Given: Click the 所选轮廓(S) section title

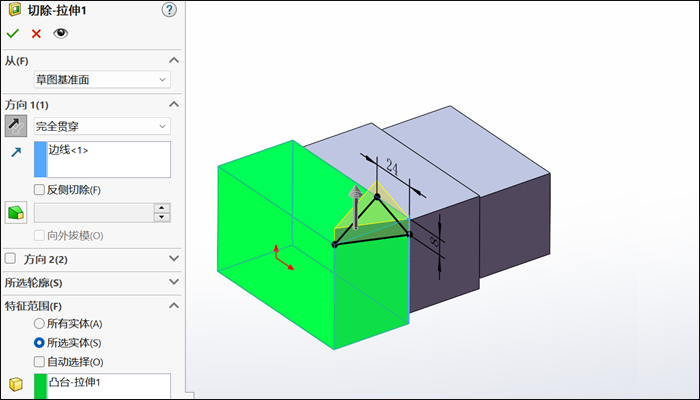Looking at the screenshot, I should (33, 283).
